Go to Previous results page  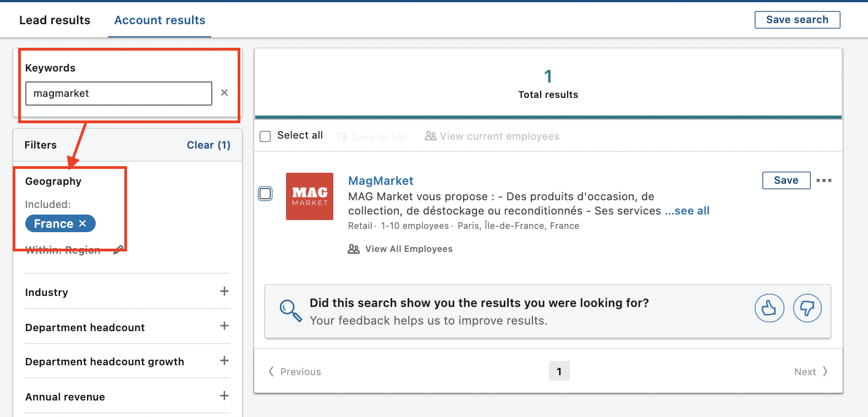tap(295, 372)
